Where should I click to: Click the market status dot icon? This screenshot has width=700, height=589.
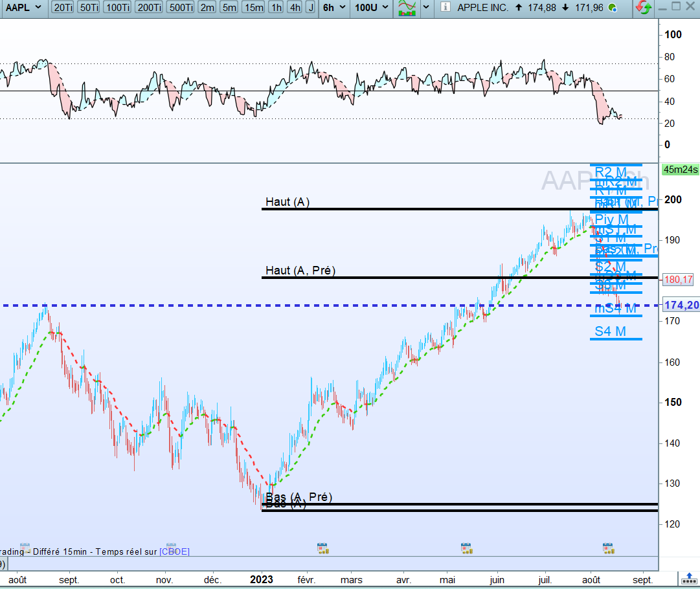point(613,8)
